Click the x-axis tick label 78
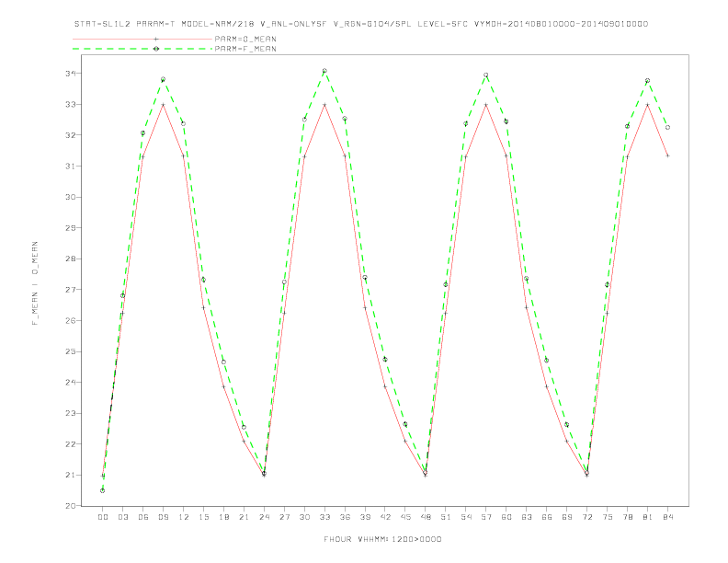The height and width of the screenshot is (563, 728). tap(628, 517)
